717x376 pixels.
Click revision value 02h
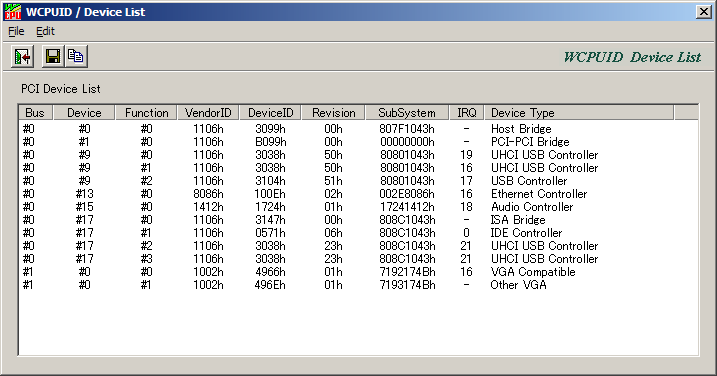pos(333,194)
